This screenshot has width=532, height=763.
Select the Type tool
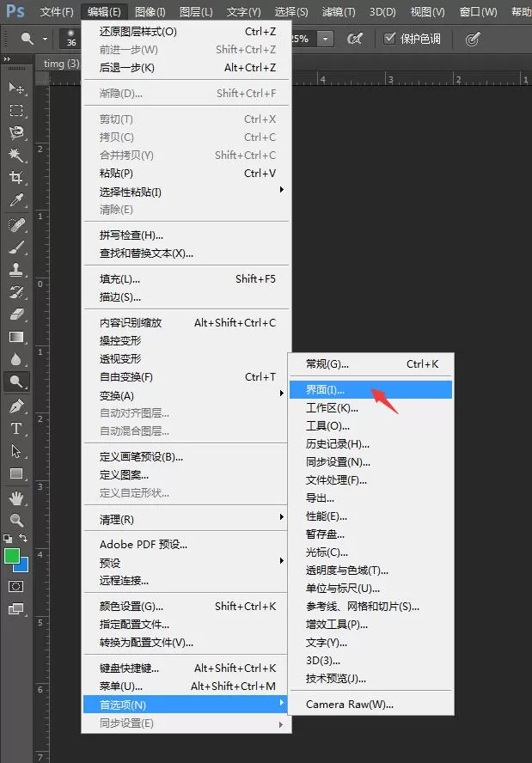(16, 428)
